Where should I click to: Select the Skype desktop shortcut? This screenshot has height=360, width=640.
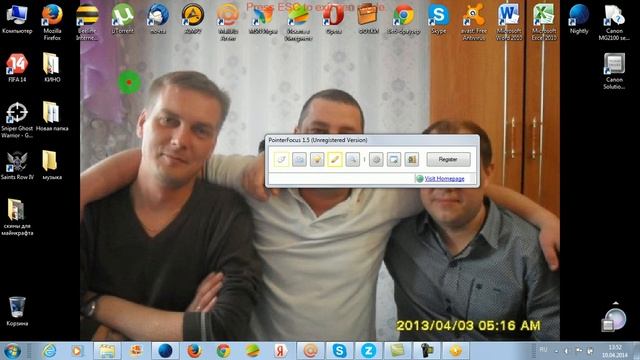click(x=439, y=19)
